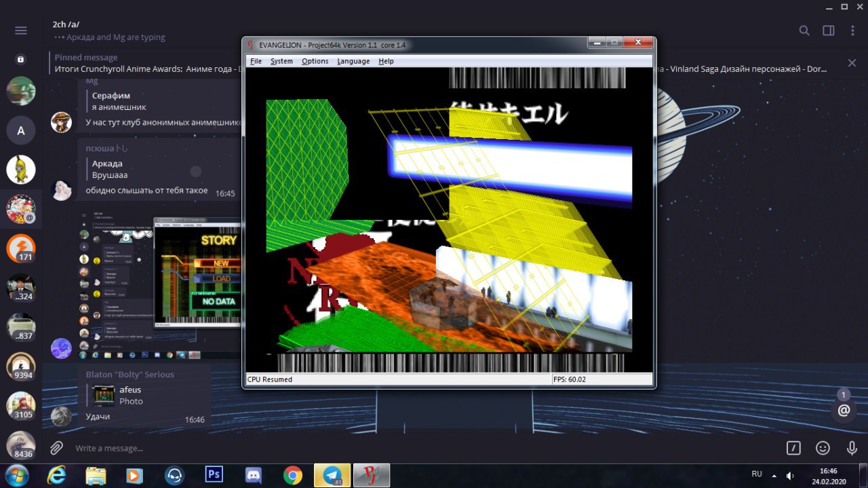The image size is (868, 488).
Task: Open Project64k File menu
Action: [256, 61]
